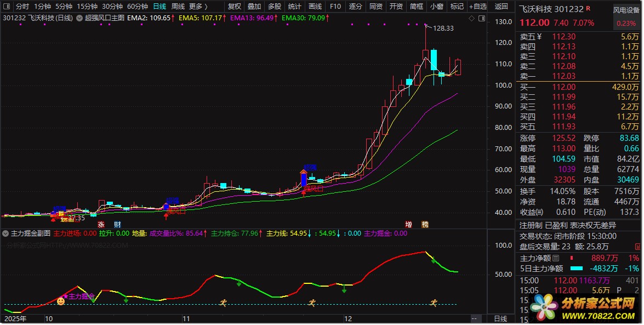Click the 同资 toolbar button
The width and height of the screenshot is (644, 325).
376,6
